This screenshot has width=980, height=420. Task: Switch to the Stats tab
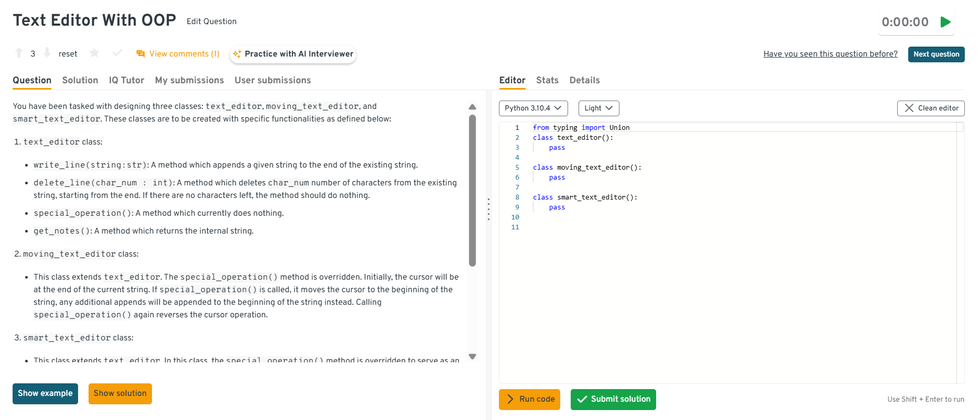coord(547,80)
